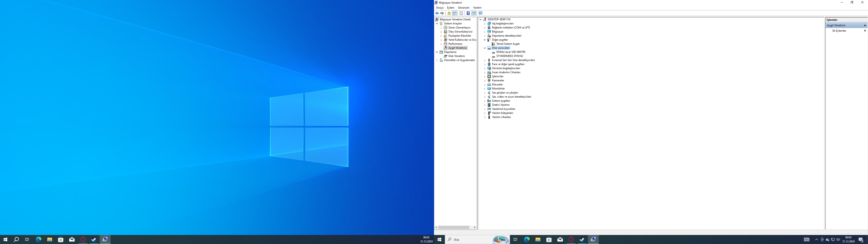
Task: Select Bilgisayar Yönetimi (Yerel) root item
Action: tap(455, 20)
